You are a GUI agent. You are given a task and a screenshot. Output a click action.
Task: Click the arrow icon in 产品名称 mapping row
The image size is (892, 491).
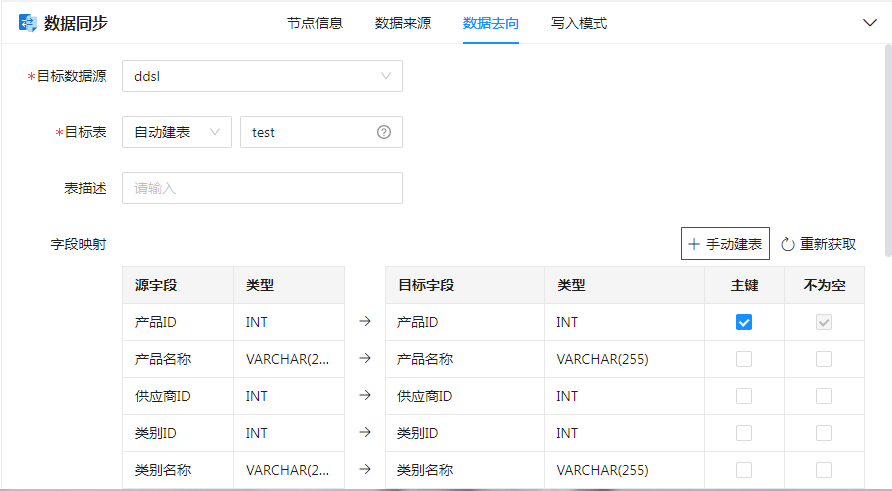[365, 359]
